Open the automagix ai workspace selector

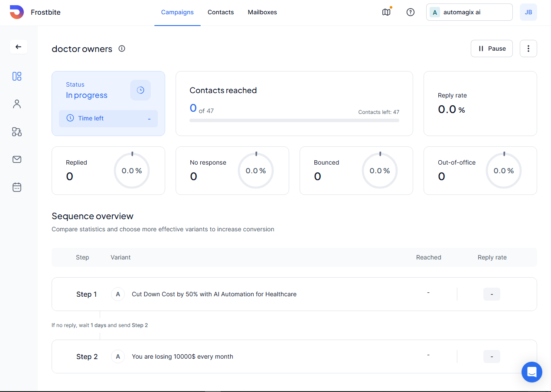(x=469, y=12)
